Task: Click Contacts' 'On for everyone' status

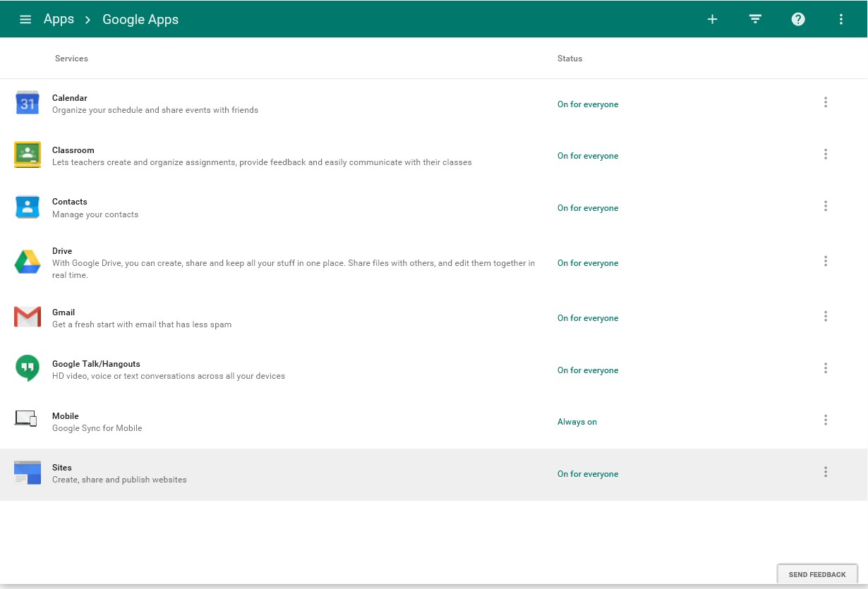Action: coord(588,208)
